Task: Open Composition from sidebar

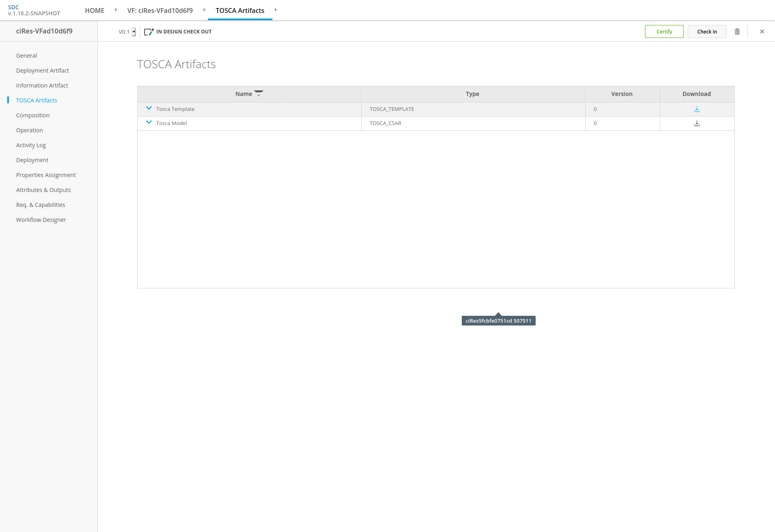Action: coord(33,115)
